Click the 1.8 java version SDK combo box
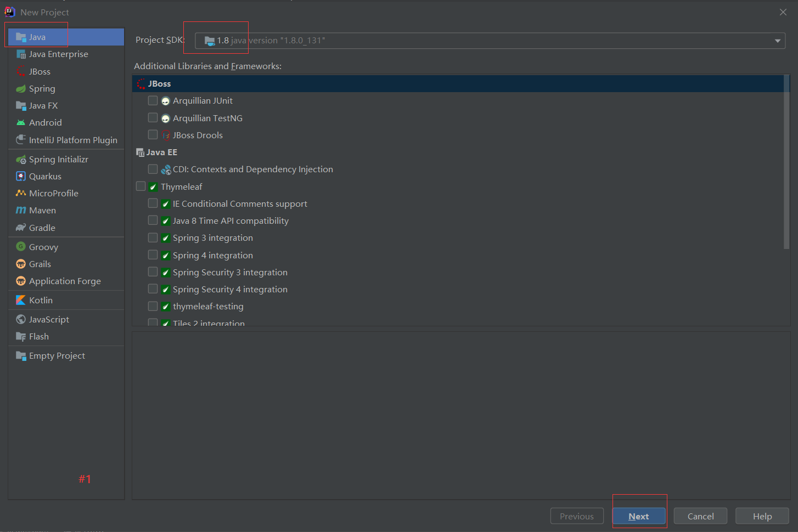The width and height of the screenshot is (798, 532). 490,41
